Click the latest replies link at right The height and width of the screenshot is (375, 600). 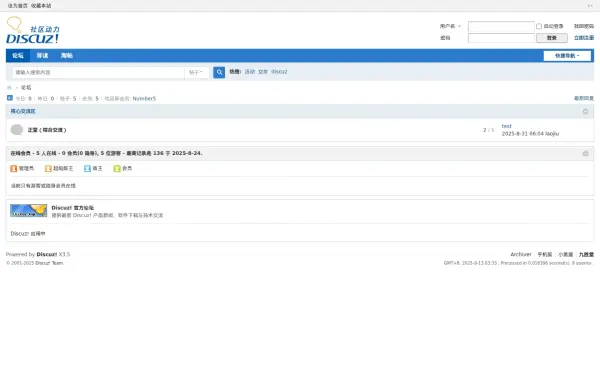tap(584, 98)
